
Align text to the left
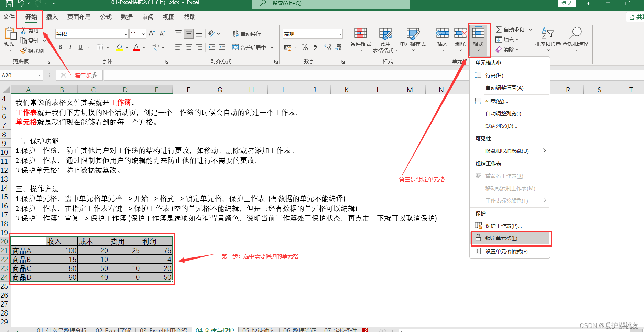click(x=178, y=47)
